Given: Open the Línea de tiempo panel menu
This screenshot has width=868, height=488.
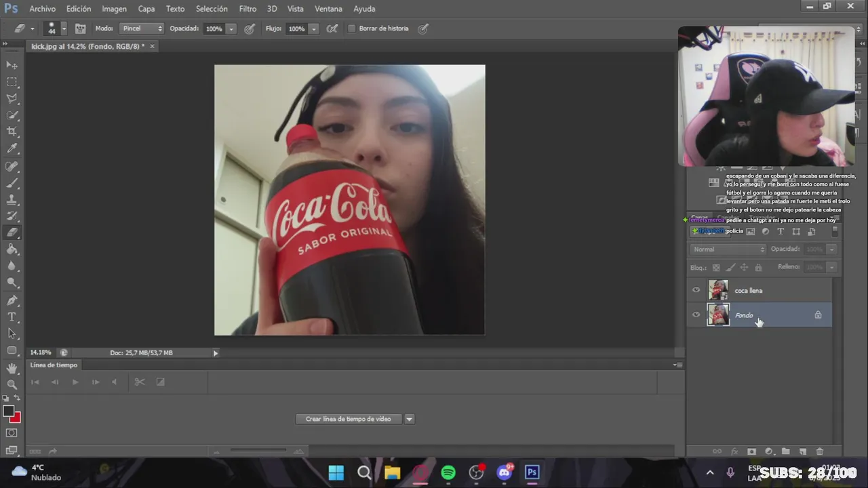Looking at the screenshot, I should (x=677, y=365).
